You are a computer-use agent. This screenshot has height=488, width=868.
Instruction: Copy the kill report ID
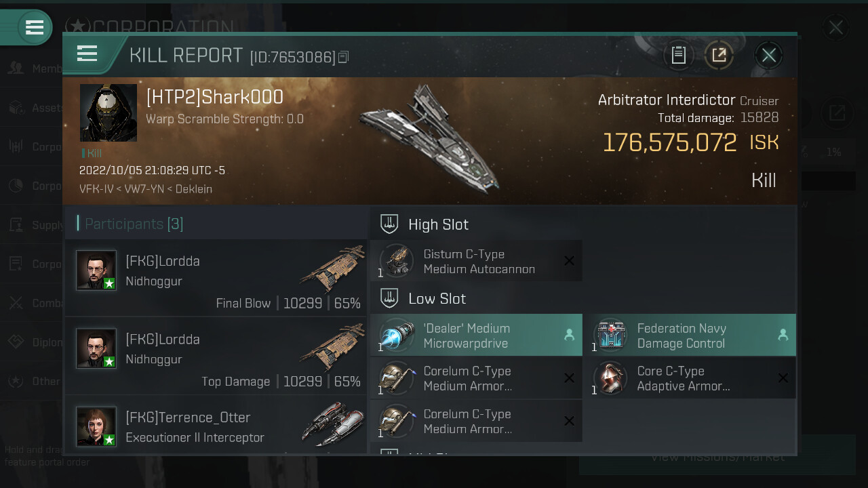(343, 57)
